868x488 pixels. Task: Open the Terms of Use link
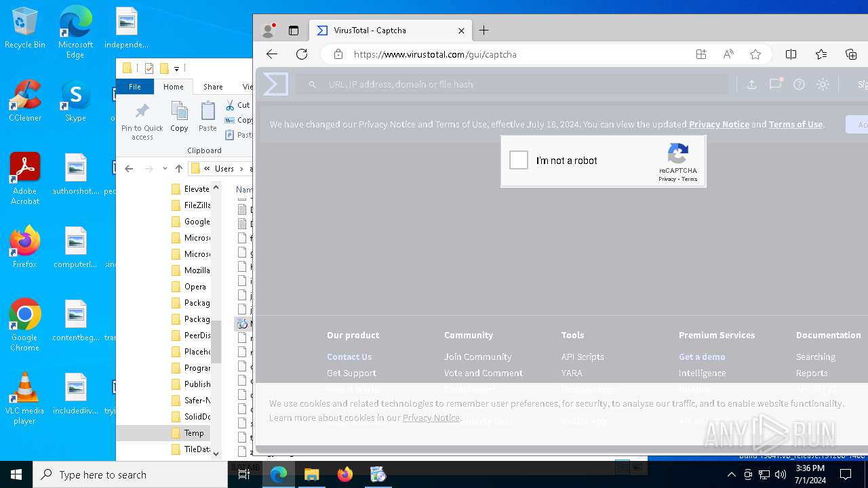[795, 124]
